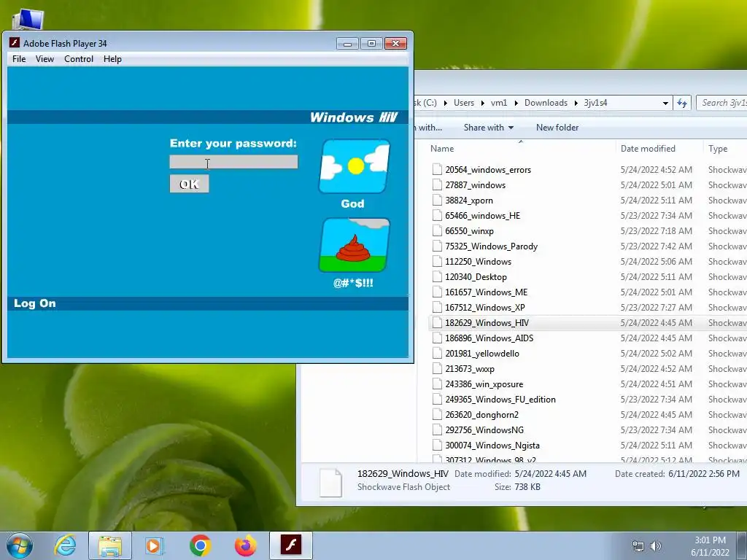Expand the arrow after Users breadcrumb
The height and width of the screenshot is (560, 747).
pyautogui.click(x=482, y=103)
